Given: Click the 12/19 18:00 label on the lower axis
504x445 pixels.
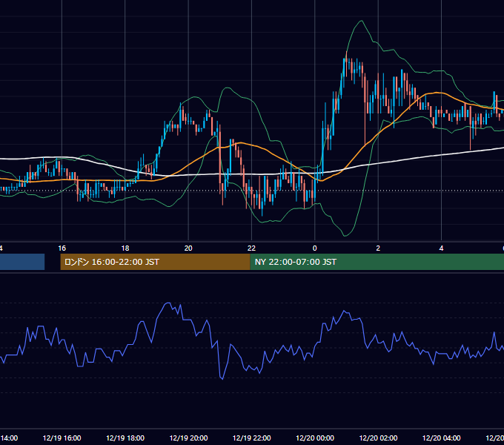Looking at the screenshot, I should click(x=125, y=438).
